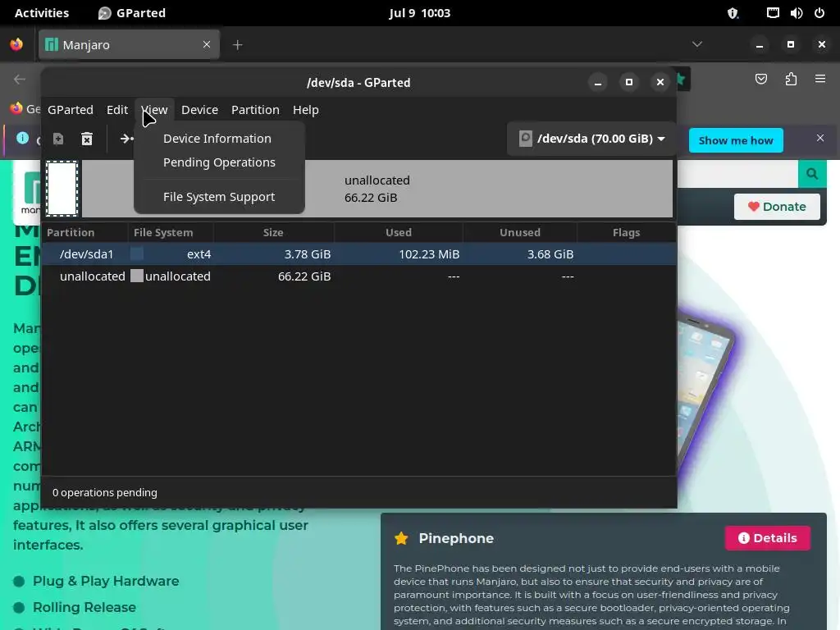Screen dimensions: 840x630
Task: Choose File System Support menu entry
Action: click(x=219, y=197)
